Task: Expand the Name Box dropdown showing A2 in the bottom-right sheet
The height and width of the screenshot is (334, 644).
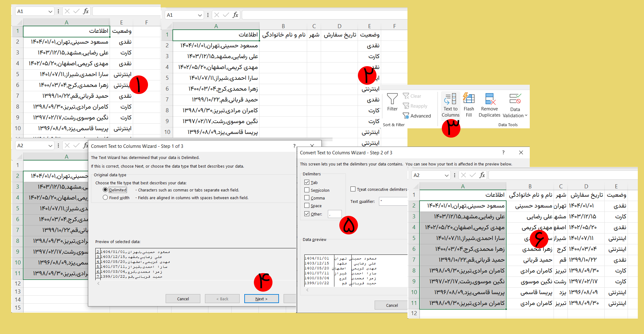Action: click(x=446, y=175)
